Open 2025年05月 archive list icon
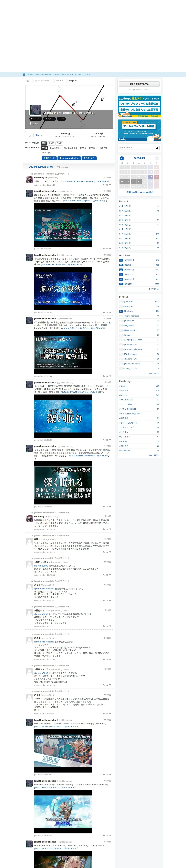The image size is (186, 868). point(121,260)
